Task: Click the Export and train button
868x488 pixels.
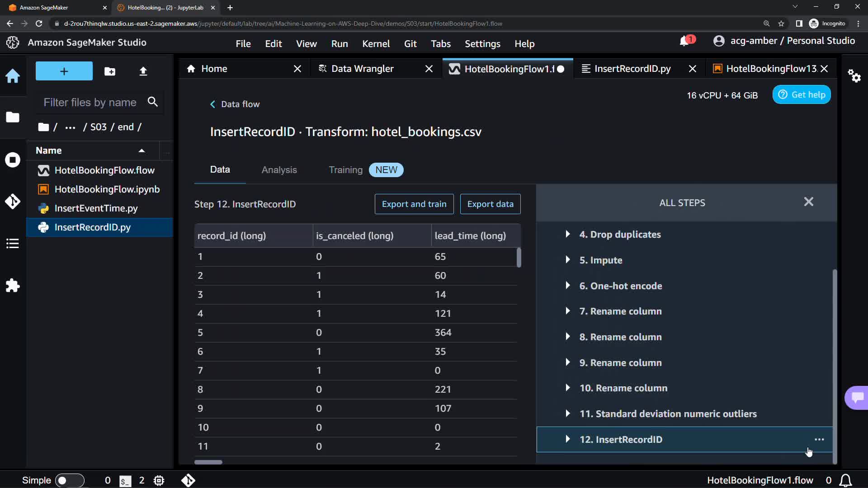Action: point(414,204)
